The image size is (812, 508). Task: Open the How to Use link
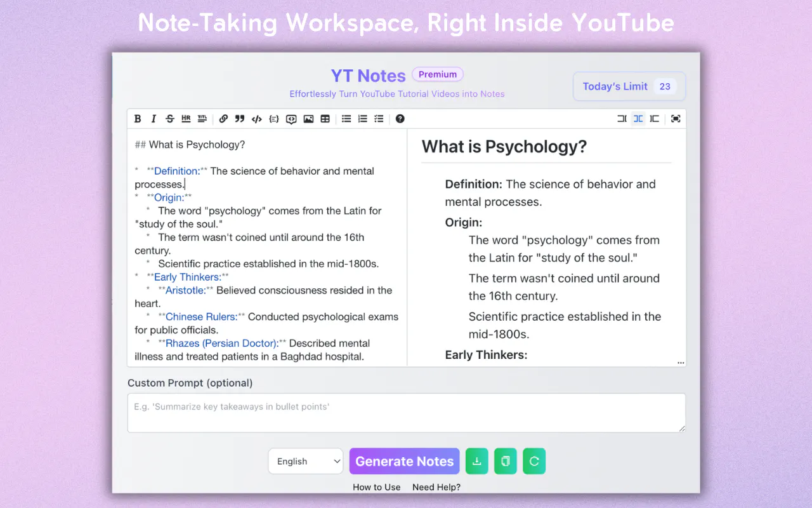(377, 487)
